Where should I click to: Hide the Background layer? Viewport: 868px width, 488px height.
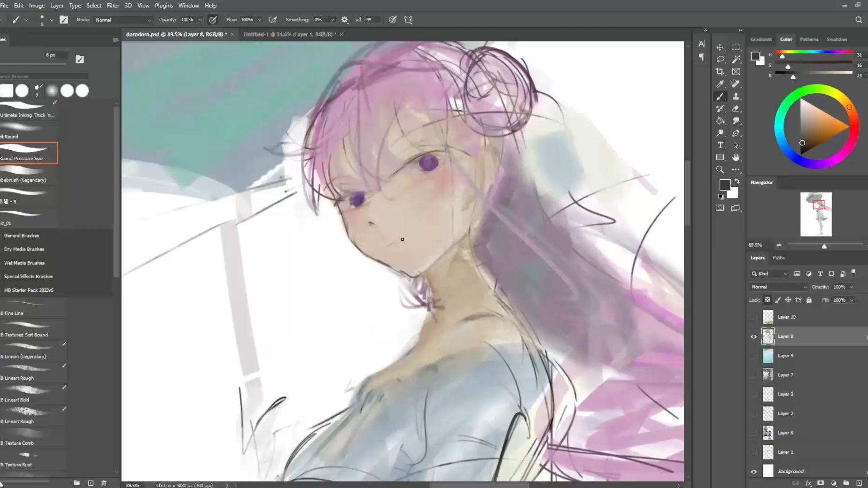(753, 472)
